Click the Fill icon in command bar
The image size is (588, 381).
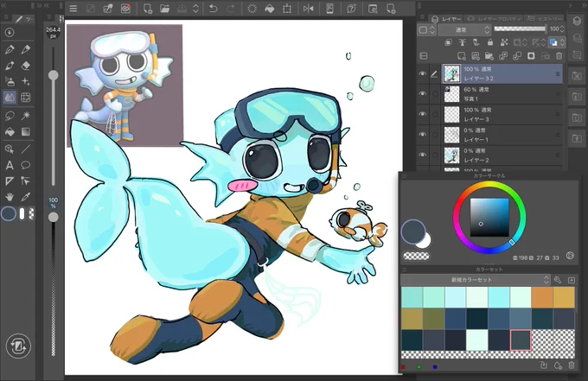coord(270,9)
